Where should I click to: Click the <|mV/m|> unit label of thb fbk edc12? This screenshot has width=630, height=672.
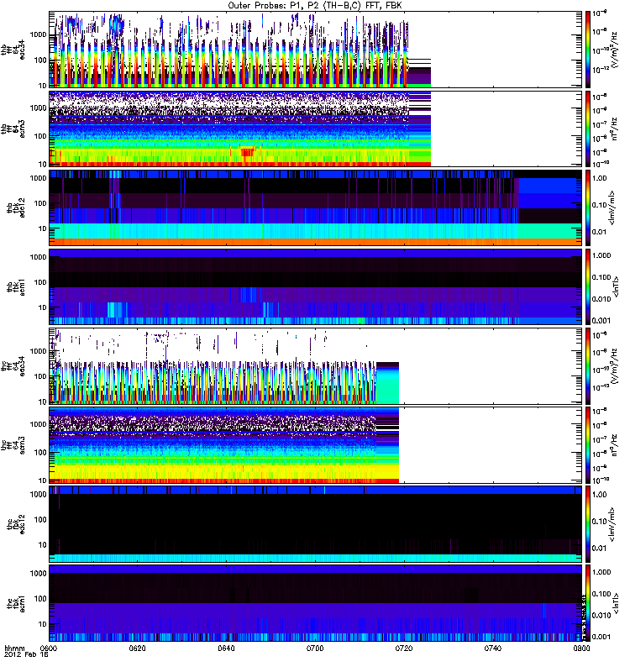[612, 207]
